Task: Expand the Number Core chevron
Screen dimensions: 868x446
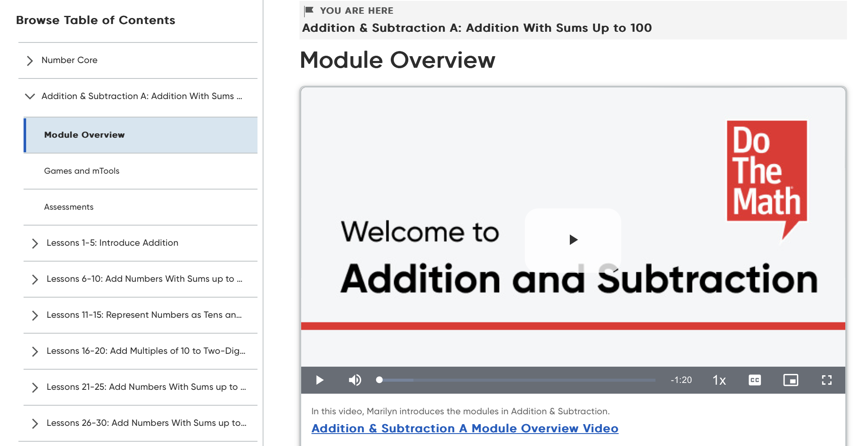Action: point(30,60)
